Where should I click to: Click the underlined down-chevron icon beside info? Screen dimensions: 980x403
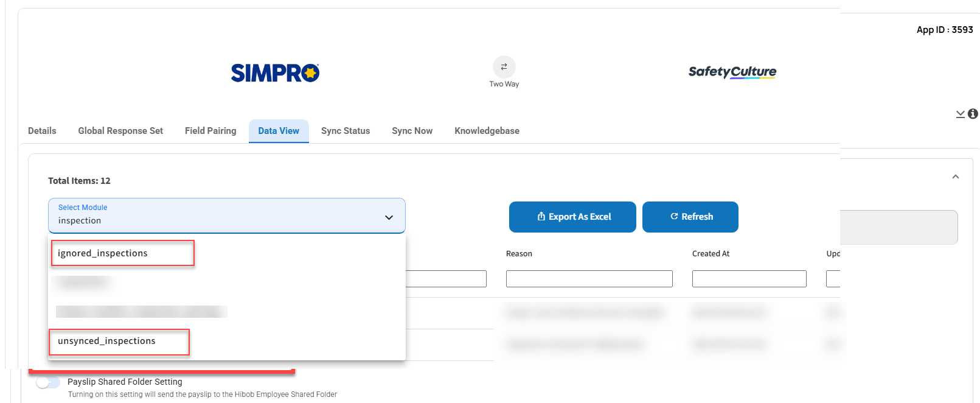click(x=961, y=114)
